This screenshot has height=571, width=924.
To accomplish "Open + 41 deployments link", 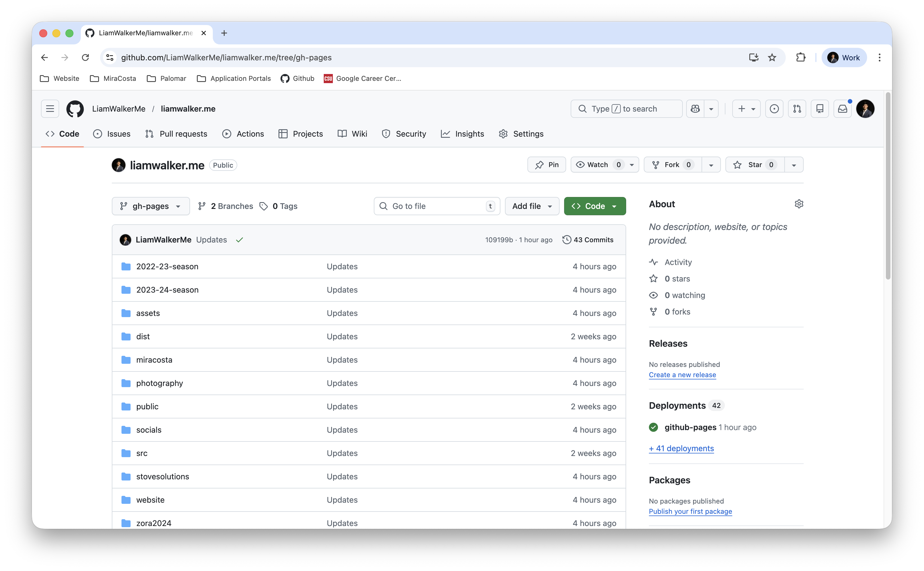I will [681, 448].
